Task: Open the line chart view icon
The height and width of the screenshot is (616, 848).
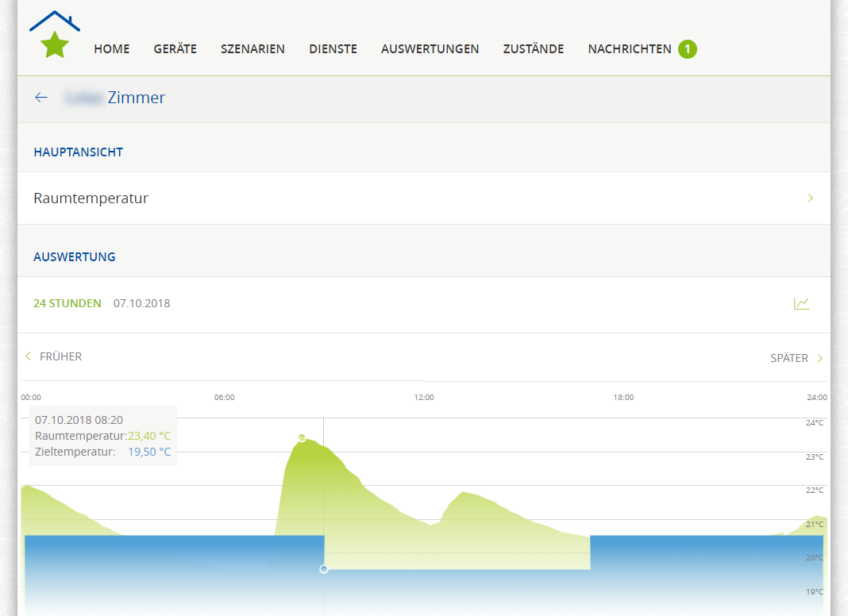Action: pyautogui.click(x=801, y=303)
